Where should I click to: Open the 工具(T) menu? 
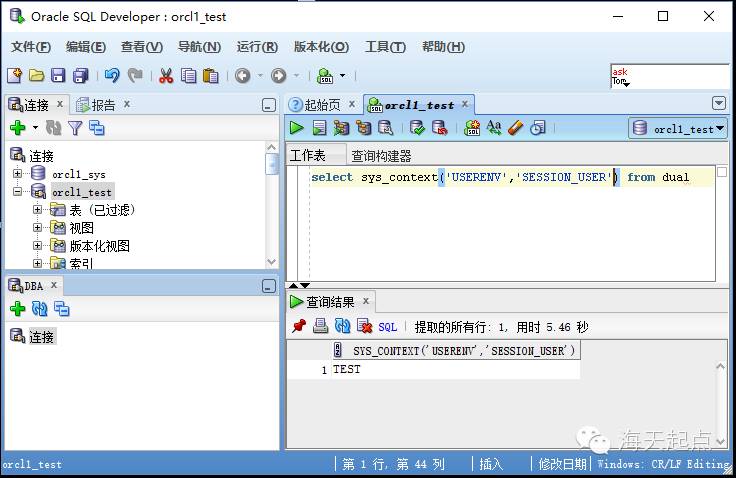[x=385, y=47]
